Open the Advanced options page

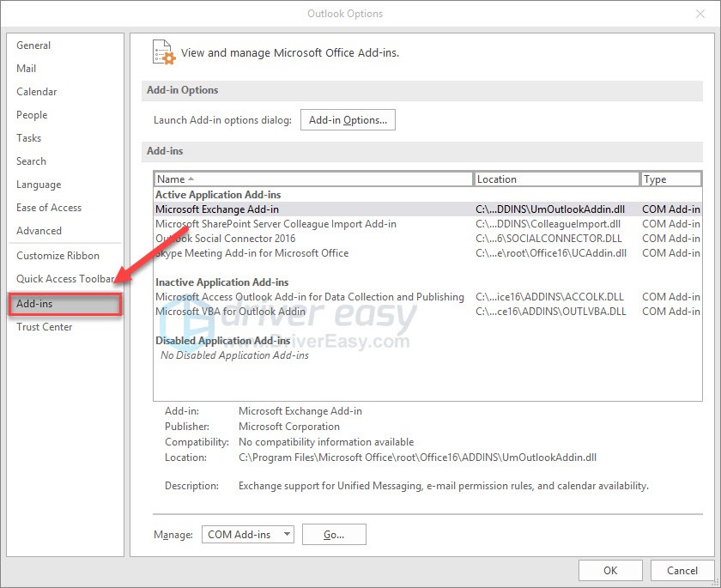pyautogui.click(x=39, y=231)
